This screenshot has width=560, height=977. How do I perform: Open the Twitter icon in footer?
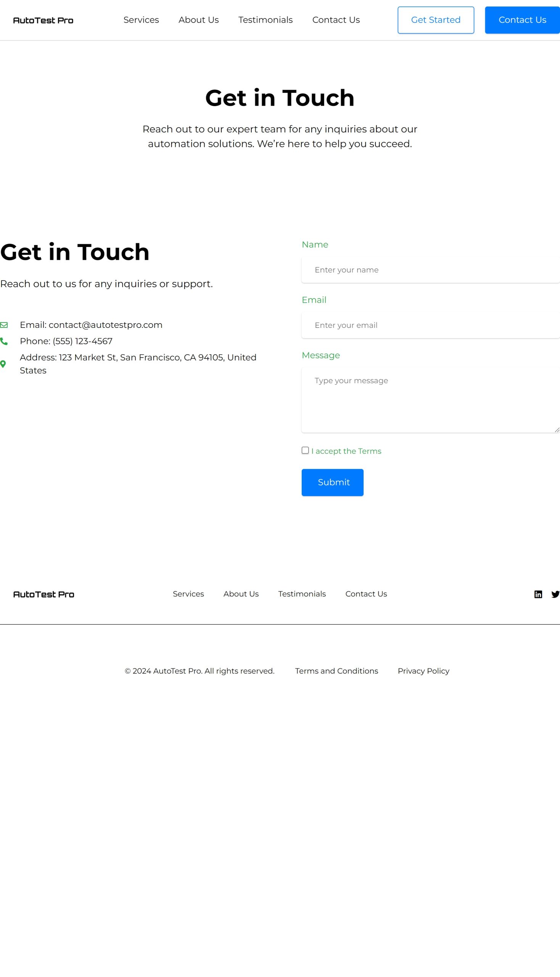[x=555, y=594]
